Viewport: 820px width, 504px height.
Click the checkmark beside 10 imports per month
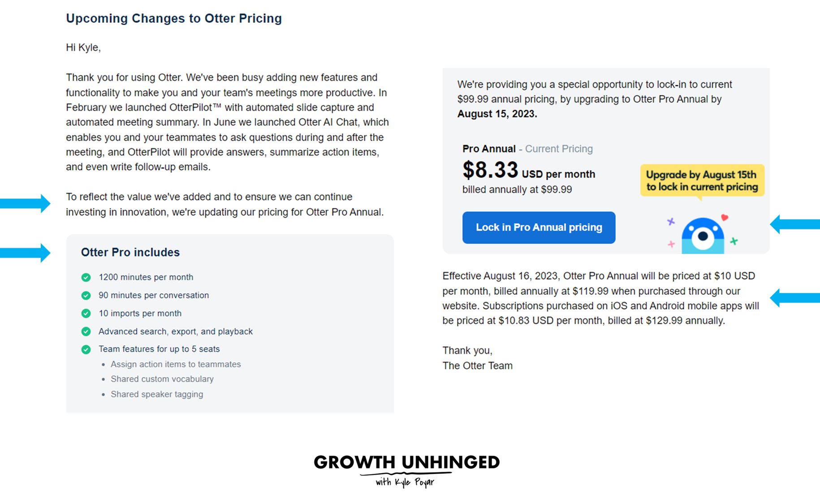tap(86, 313)
